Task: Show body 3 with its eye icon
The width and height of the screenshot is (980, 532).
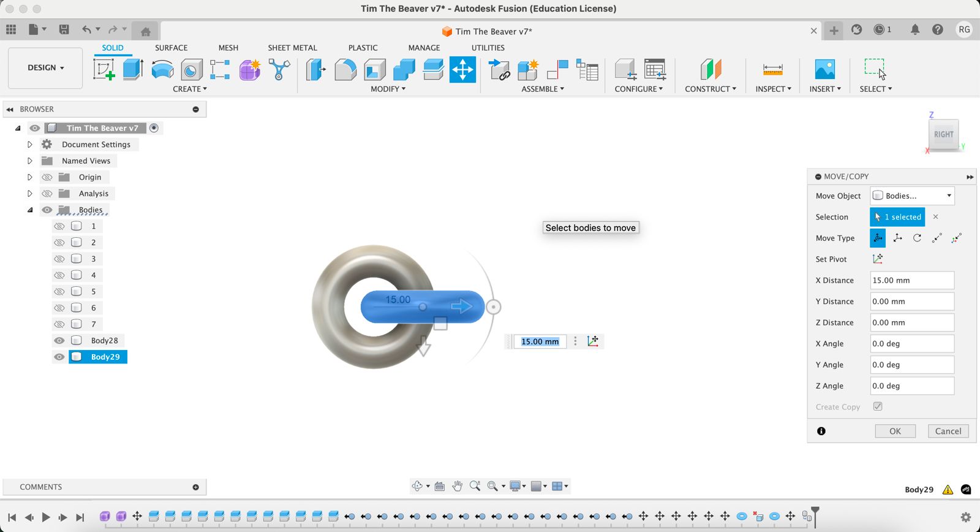Action: (x=59, y=259)
